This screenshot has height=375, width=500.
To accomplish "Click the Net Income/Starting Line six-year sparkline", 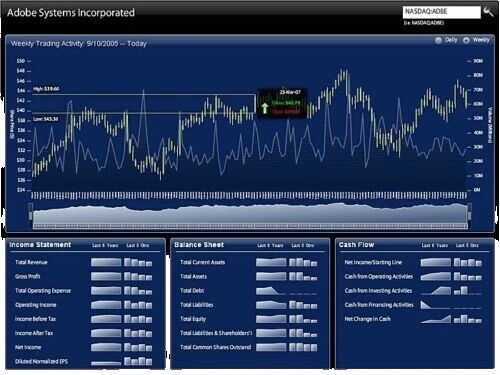I will click(436, 262).
